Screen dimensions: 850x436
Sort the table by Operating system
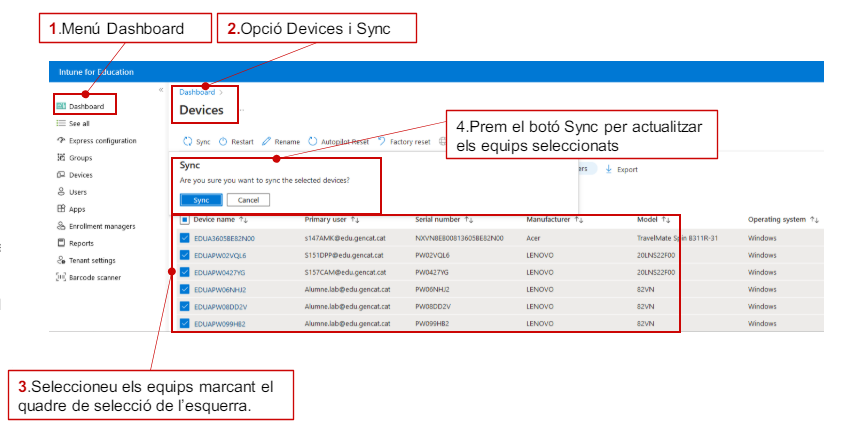[x=815, y=219]
